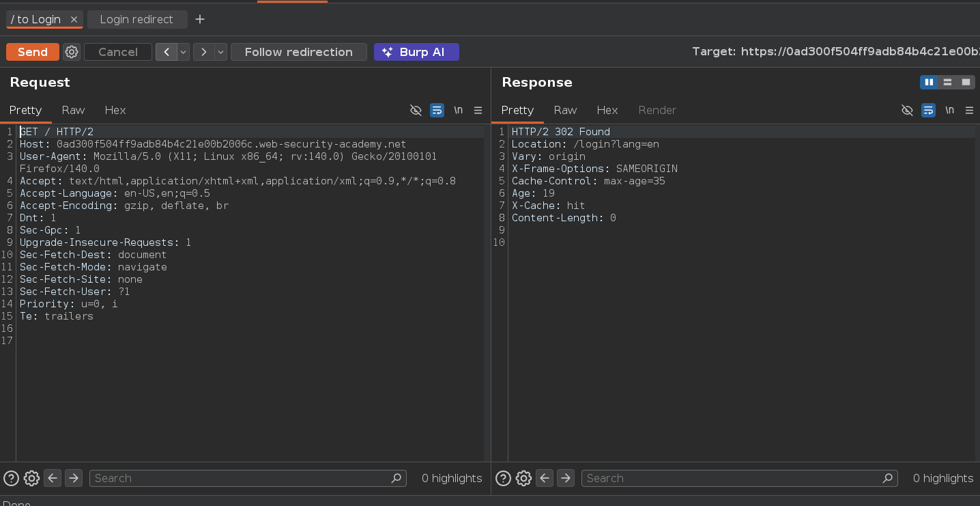980x506 pixels.
Task: Click Request '0 highlights' label
Action: click(452, 478)
